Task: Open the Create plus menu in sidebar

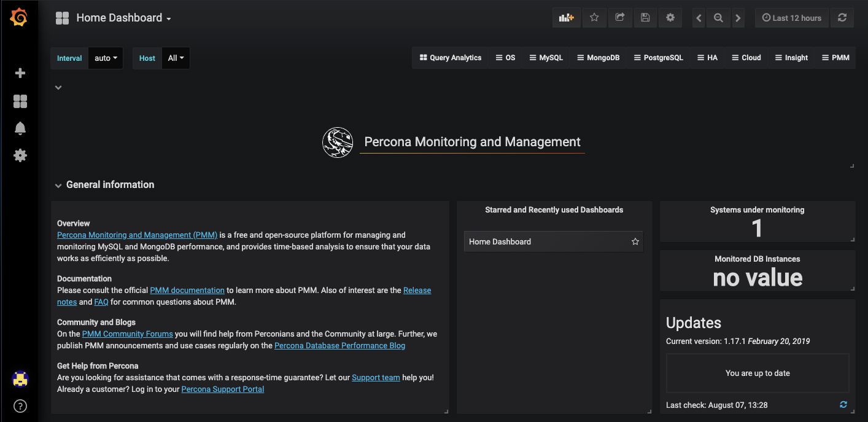Action: (x=20, y=73)
